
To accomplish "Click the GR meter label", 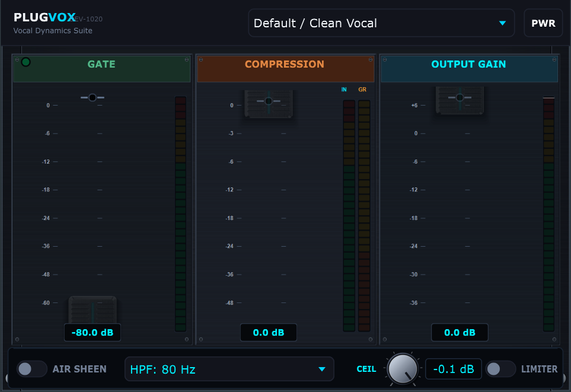I will click(362, 90).
